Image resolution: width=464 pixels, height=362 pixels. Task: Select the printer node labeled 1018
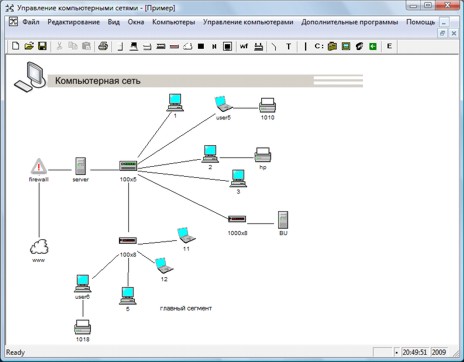pyautogui.click(x=82, y=327)
